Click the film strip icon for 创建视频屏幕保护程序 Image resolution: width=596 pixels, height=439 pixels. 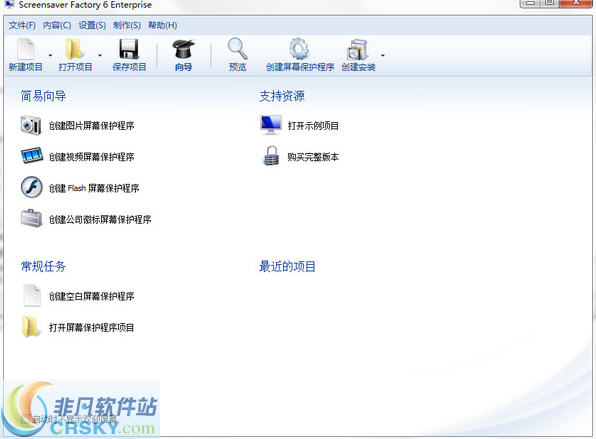(32, 156)
